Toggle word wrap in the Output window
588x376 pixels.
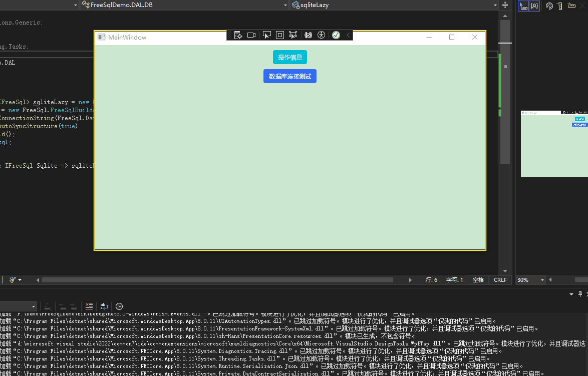(x=104, y=306)
